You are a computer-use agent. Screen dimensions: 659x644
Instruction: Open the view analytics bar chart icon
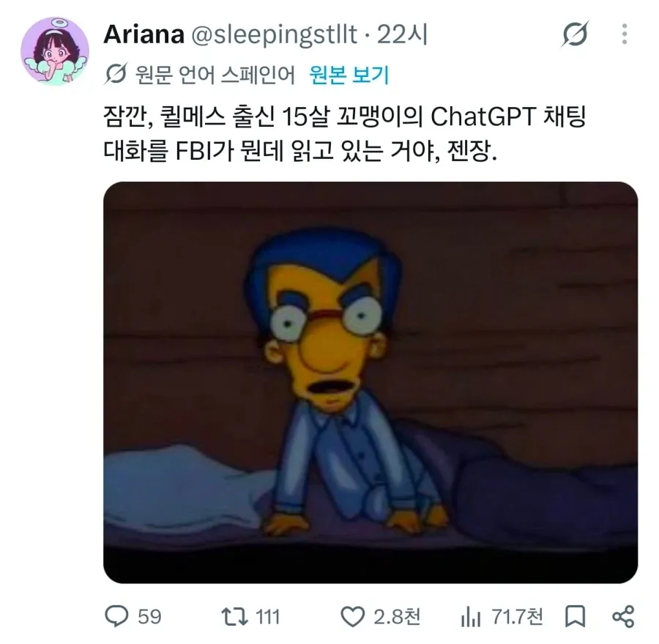click(x=470, y=617)
